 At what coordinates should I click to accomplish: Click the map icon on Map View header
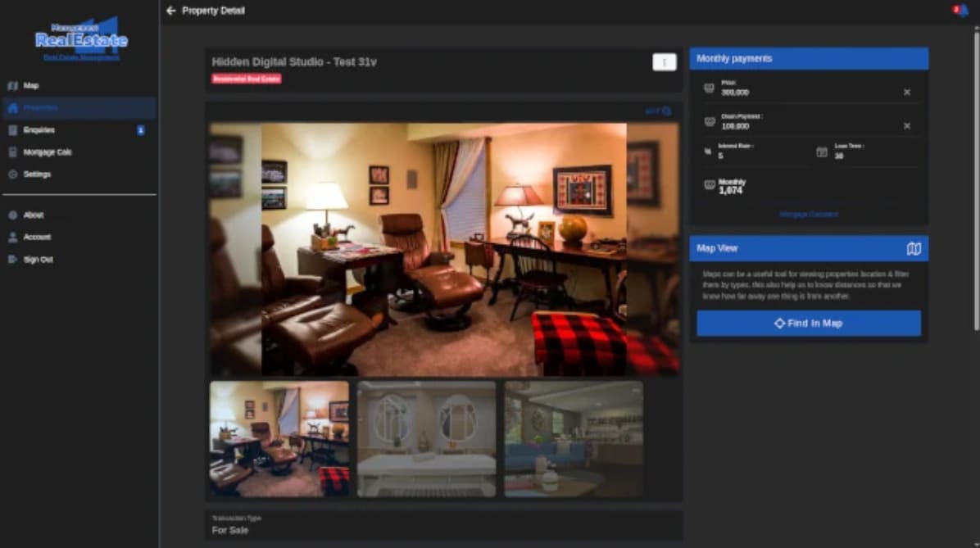[x=915, y=248]
